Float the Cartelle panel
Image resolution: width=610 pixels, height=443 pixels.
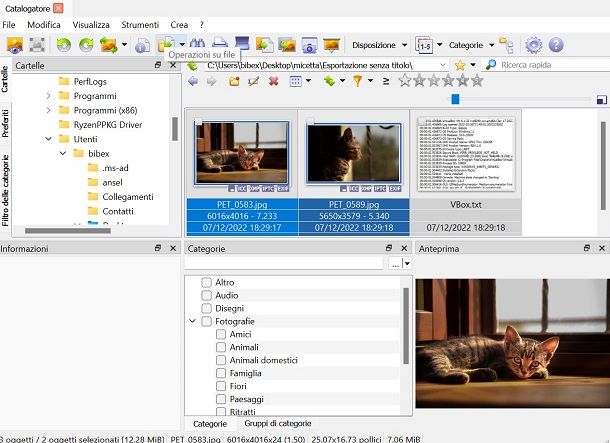pyautogui.click(x=158, y=65)
